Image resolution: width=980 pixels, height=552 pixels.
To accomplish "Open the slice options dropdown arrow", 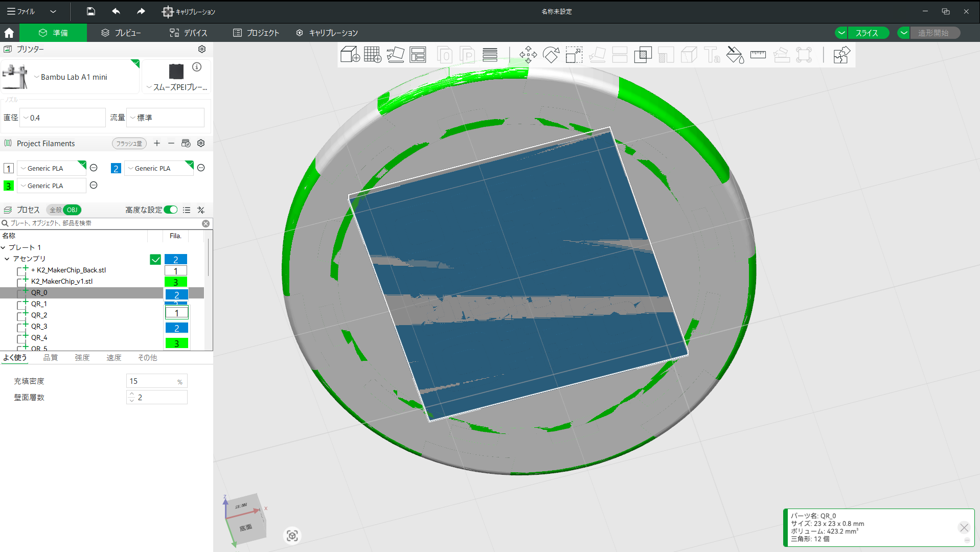I will tap(841, 33).
